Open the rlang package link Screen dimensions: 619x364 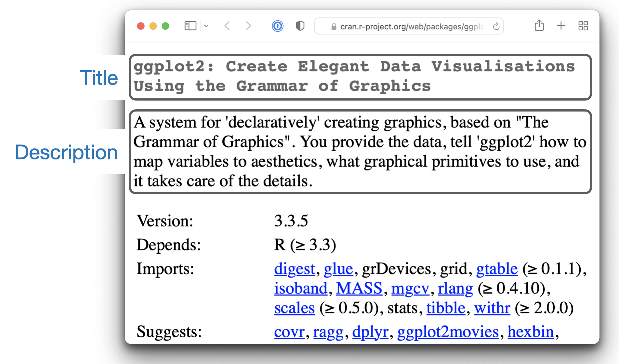(x=455, y=289)
